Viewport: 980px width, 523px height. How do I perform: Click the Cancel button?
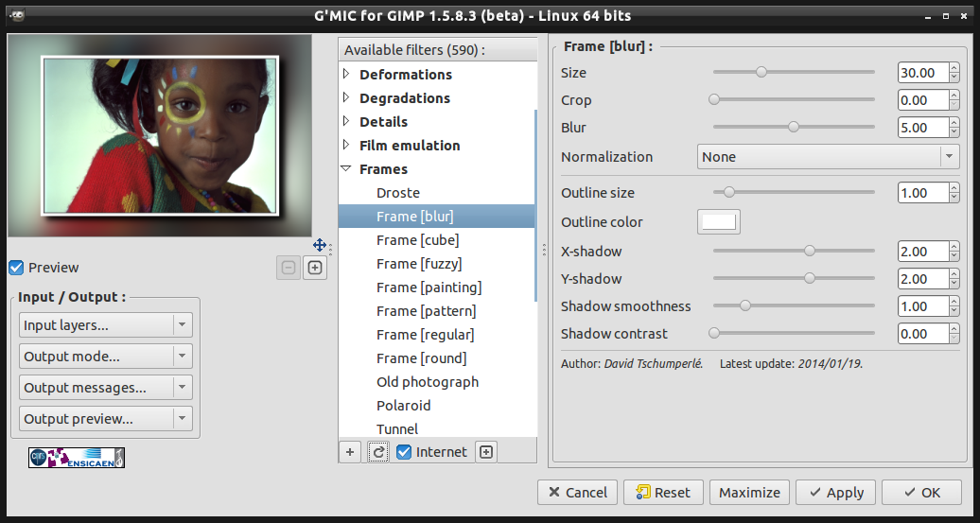point(577,493)
